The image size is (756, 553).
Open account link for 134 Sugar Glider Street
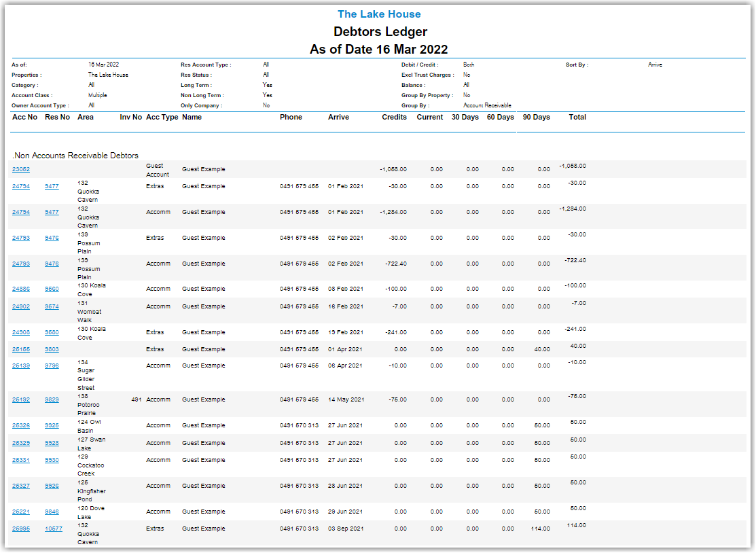tap(21, 366)
